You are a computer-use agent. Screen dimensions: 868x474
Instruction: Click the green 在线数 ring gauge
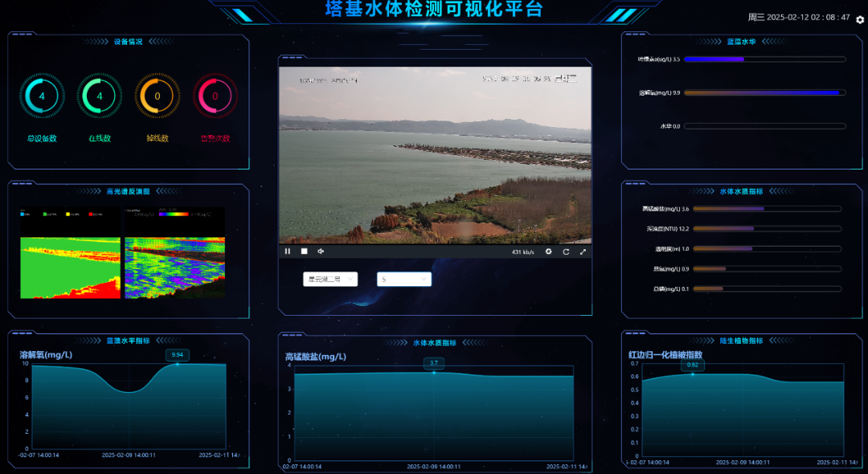coord(100,96)
